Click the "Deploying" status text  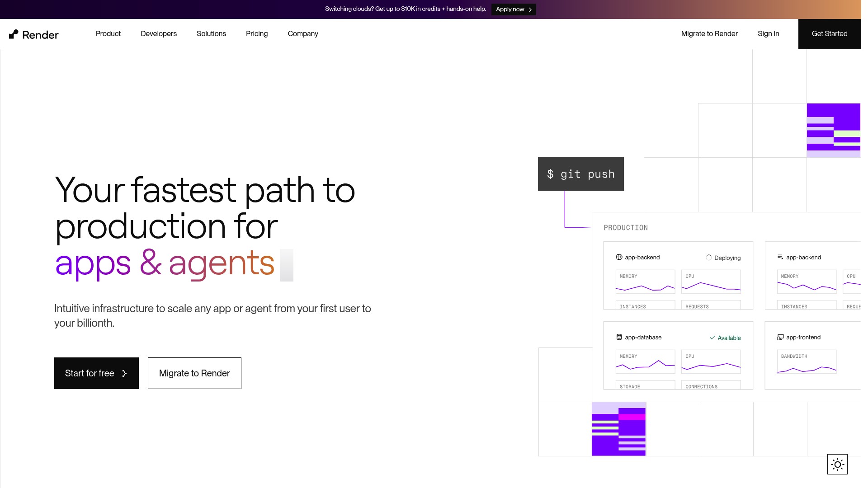point(727,258)
